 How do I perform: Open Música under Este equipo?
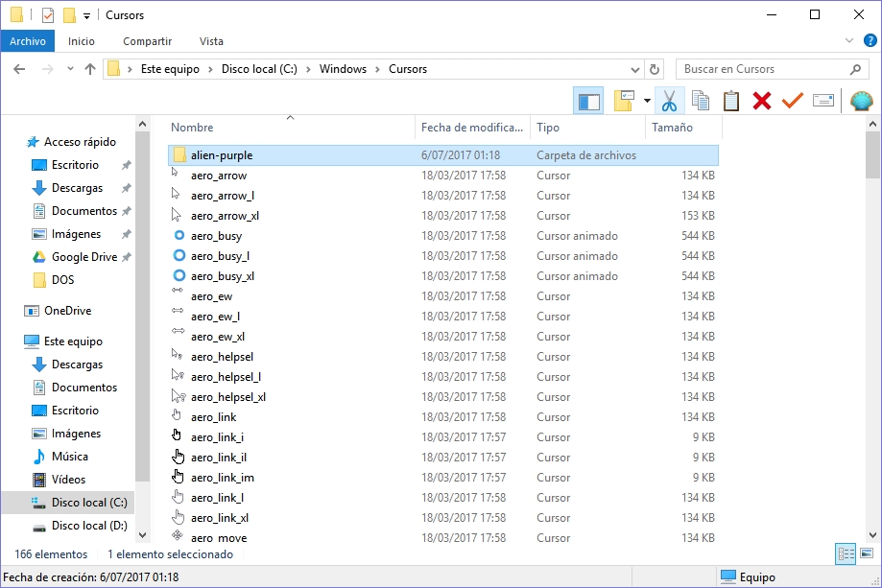pyautogui.click(x=70, y=457)
